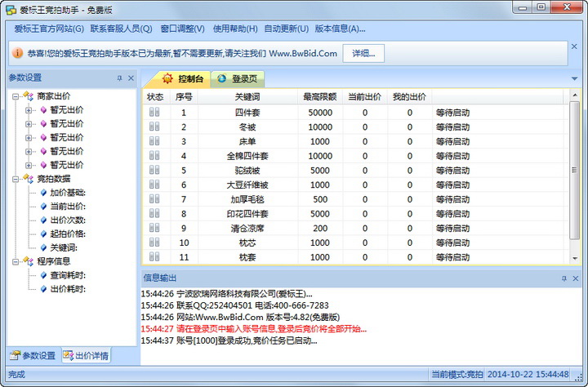Click the pause status icon for row 床单
588x387 pixels.
click(x=154, y=141)
